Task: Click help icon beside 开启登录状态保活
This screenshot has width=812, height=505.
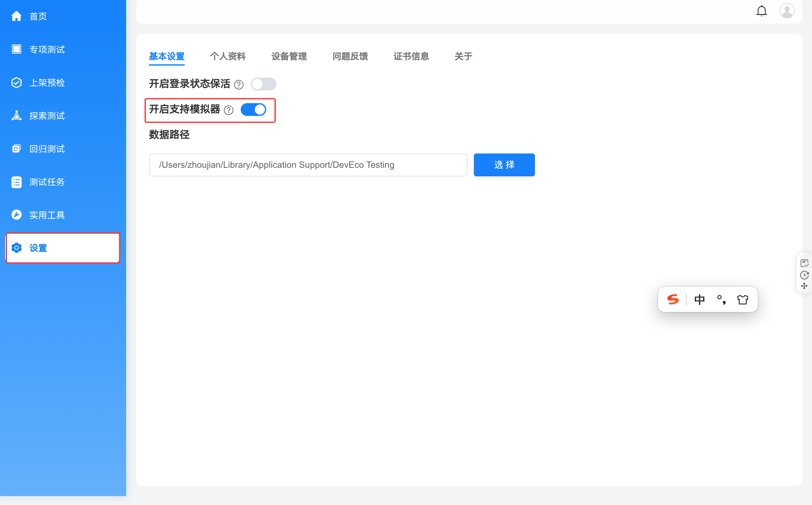Action: click(239, 84)
